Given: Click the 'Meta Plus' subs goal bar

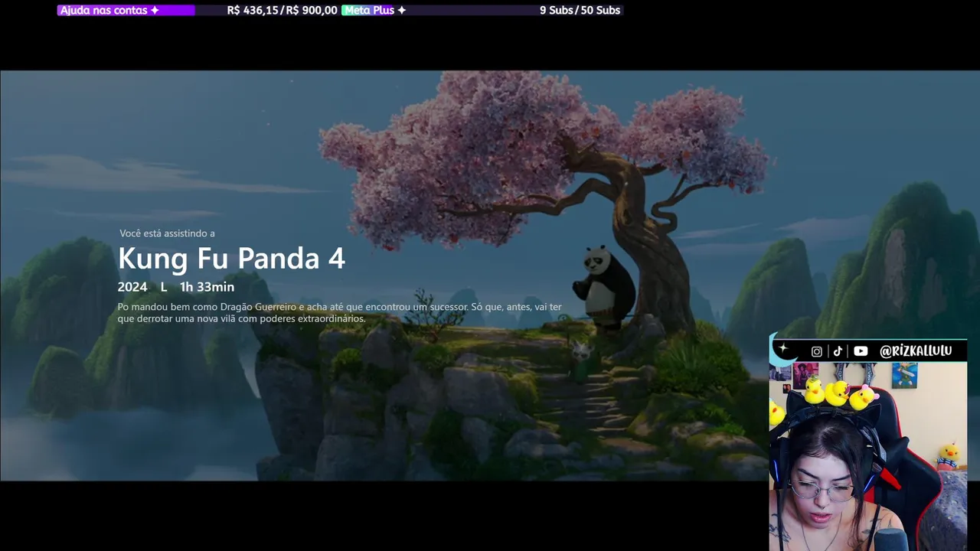Looking at the screenshot, I should point(482,10).
